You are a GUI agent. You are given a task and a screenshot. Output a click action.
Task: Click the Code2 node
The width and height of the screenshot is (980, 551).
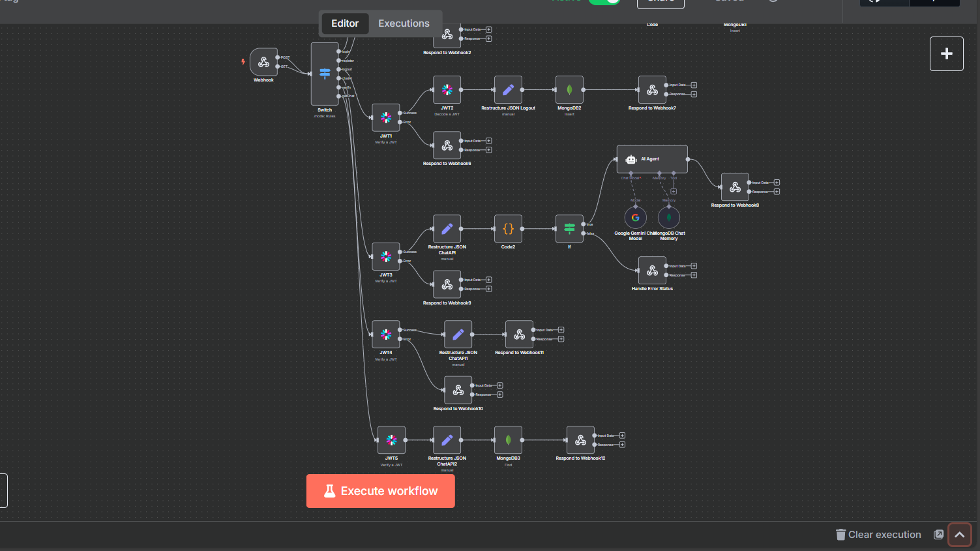click(508, 229)
